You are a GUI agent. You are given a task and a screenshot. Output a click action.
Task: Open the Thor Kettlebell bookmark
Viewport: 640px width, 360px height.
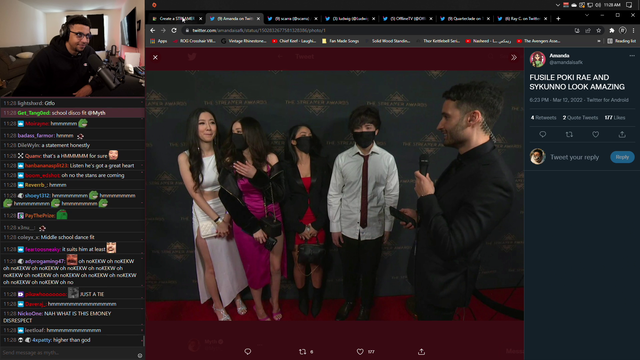click(x=439, y=41)
